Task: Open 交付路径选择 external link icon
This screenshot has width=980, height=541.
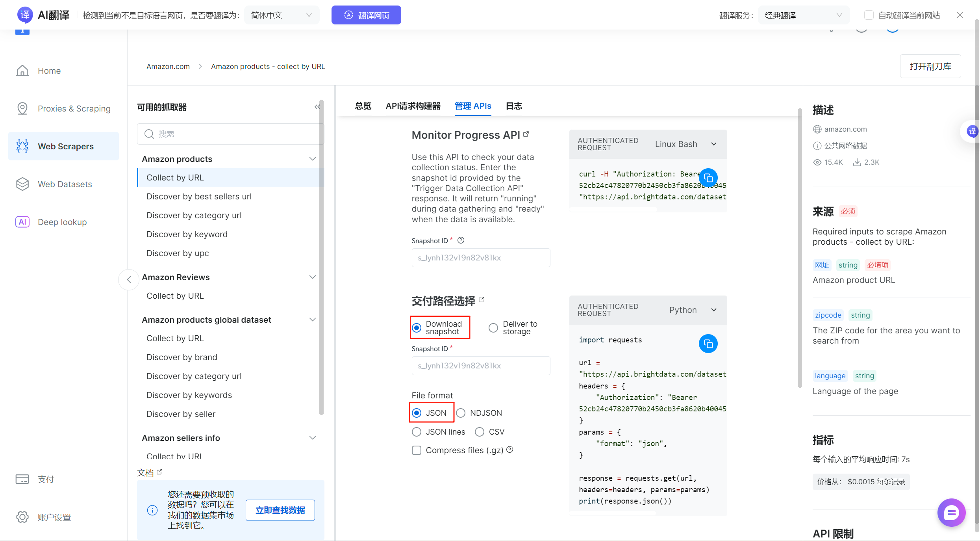Action: [x=482, y=299]
